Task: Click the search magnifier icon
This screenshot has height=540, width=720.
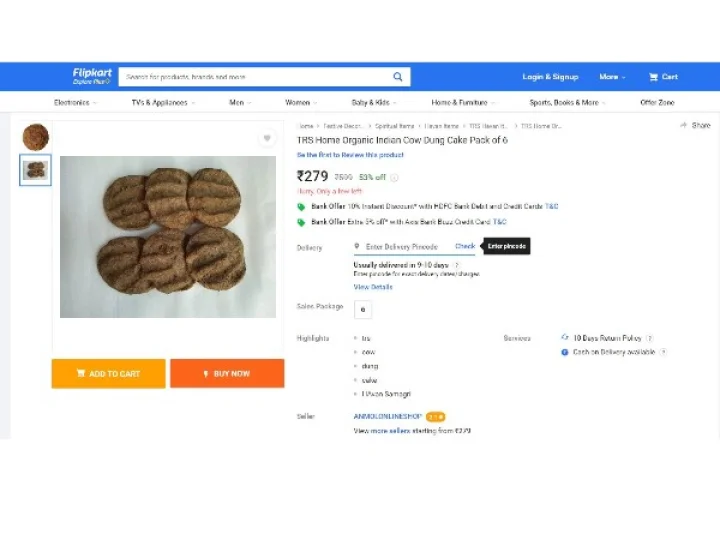Action: [398, 77]
